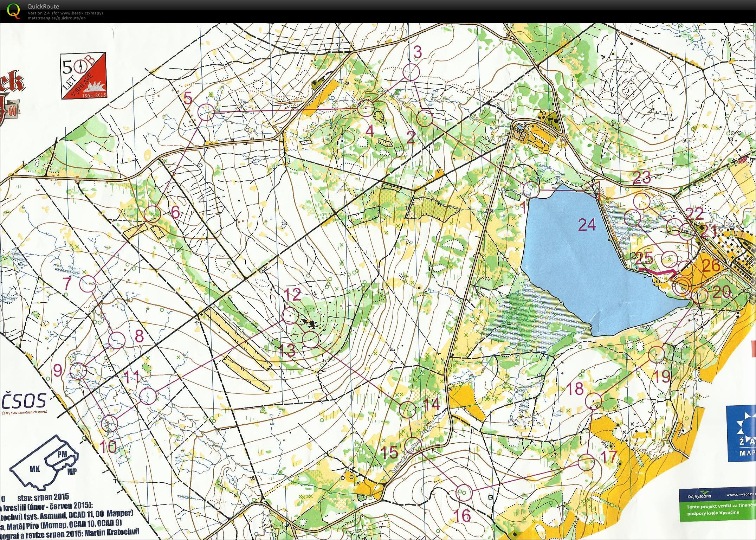Screen dimensions: 756x540
Task: Click the "QuickRoute" title text
Action: tap(43, 6)
